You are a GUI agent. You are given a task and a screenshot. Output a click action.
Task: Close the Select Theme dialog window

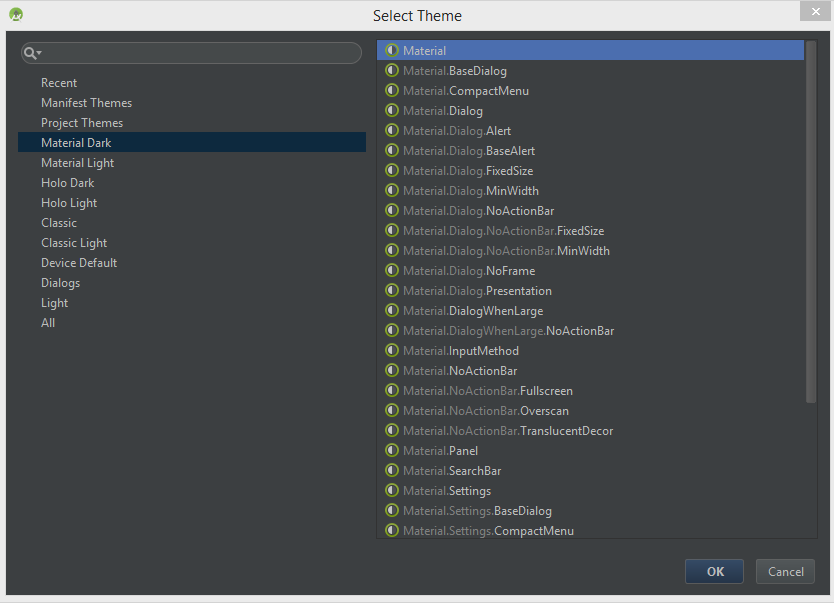(x=815, y=11)
